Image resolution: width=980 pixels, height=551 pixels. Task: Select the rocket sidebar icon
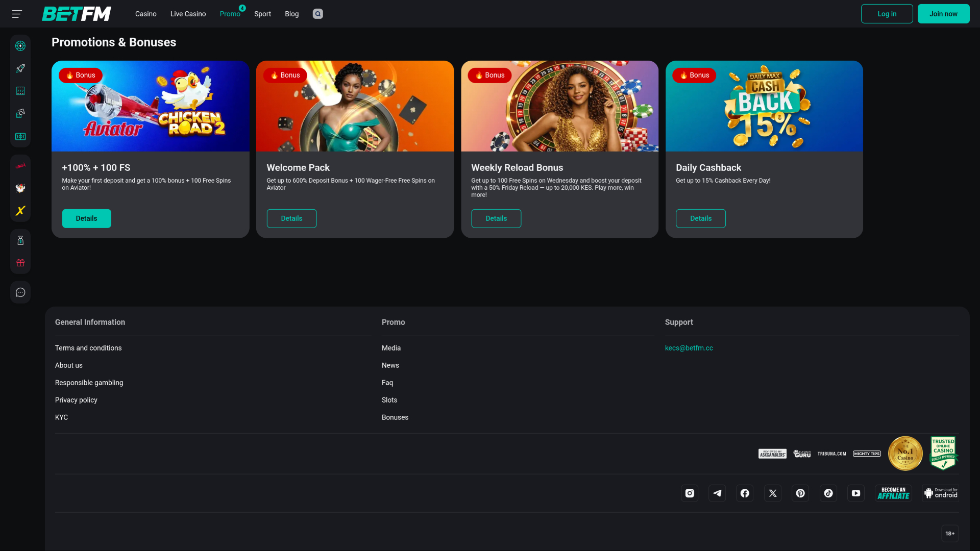[20, 68]
